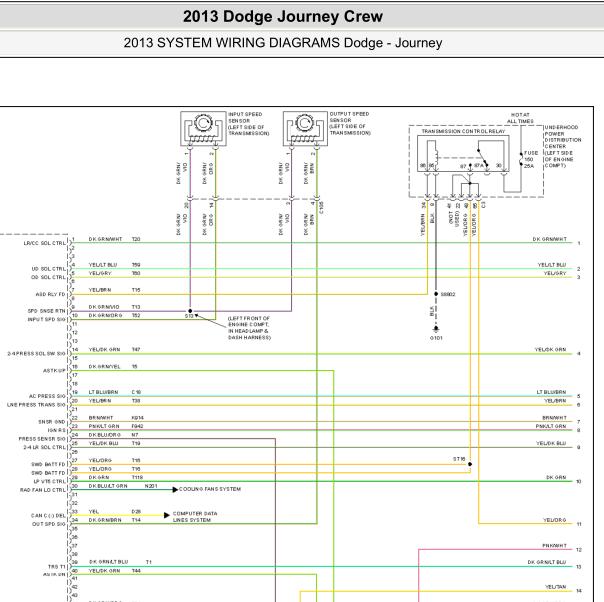Click '2-4 PRESS SOL SW SIG' pin label
The width and height of the screenshot is (604, 602).
tap(37, 354)
